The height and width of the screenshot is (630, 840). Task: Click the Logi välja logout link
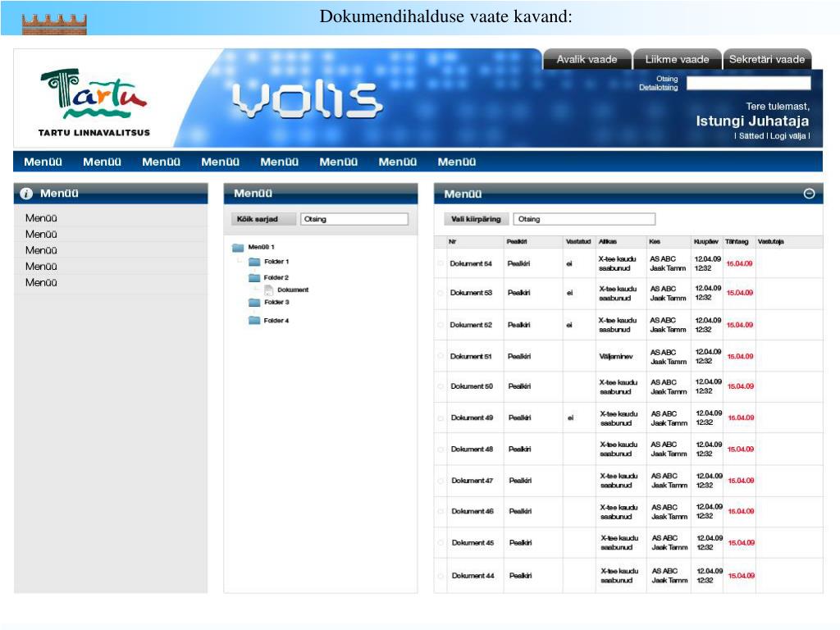788,136
